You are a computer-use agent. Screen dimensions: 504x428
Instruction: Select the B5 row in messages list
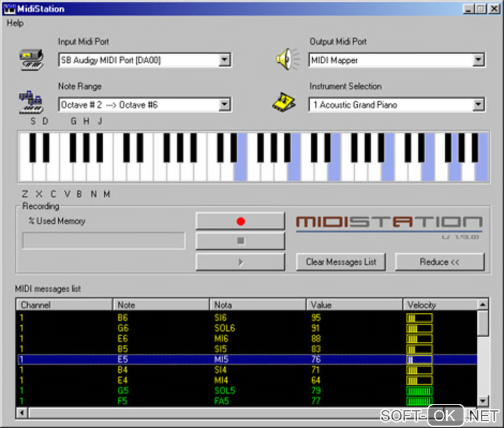pos(247,349)
